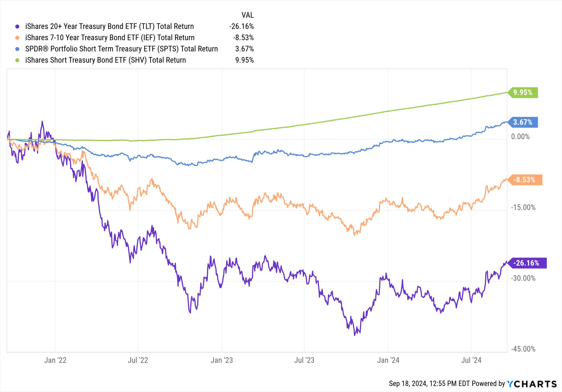This screenshot has height=392, width=562.
Task: Click the Jan '24 axis label
Action: pos(388,360)
